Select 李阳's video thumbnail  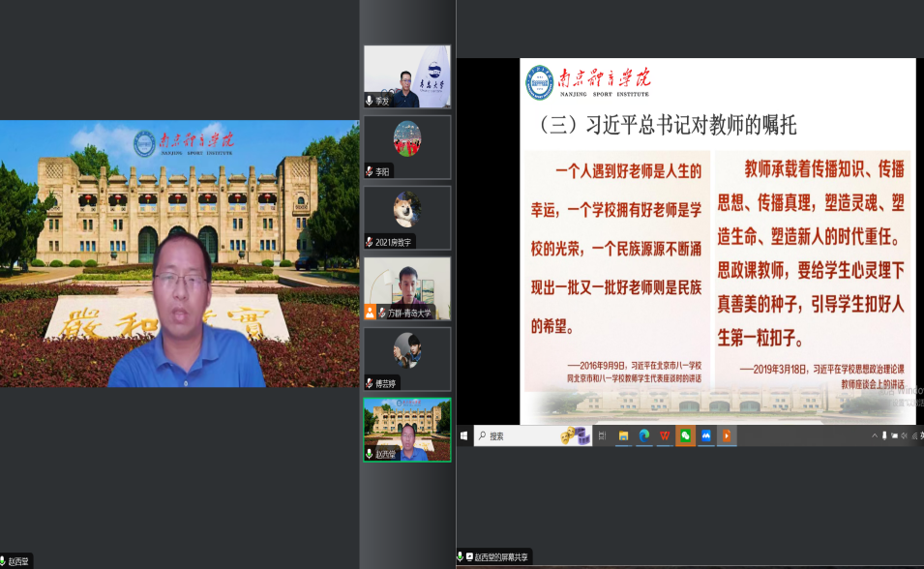(x=406, y=145)
